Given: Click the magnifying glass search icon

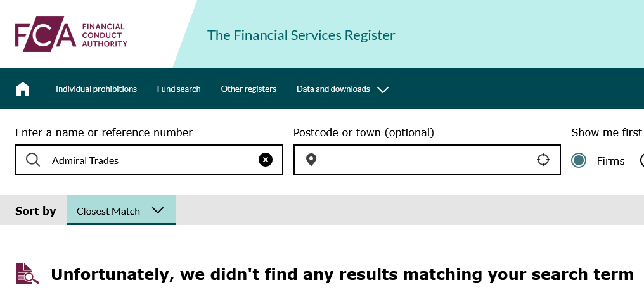Looking at the screenshot, I should coord(33,160).
